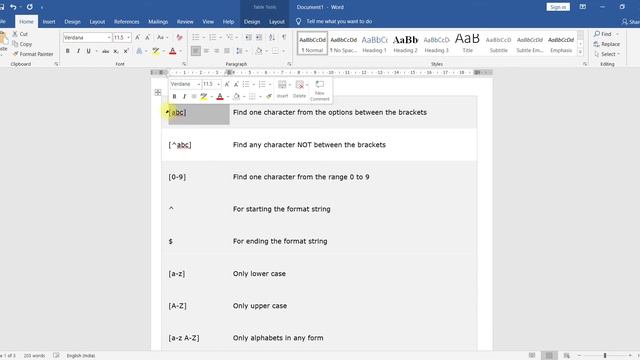Click the Text Effects icon in Font group
The image size is (640, 360).
(139, 51)
